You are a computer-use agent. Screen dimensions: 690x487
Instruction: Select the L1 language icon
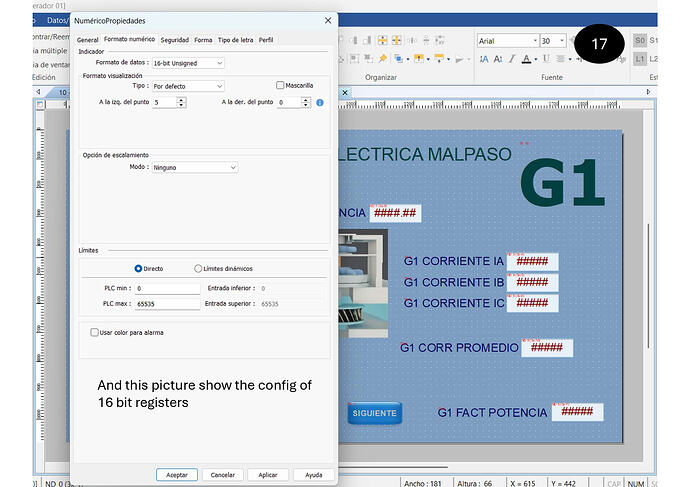pos(640,59)
